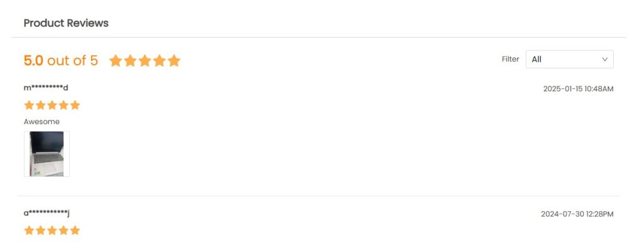Click fifth star of overall 5.0 rating
644x252 pixels.
pos(174,61)
